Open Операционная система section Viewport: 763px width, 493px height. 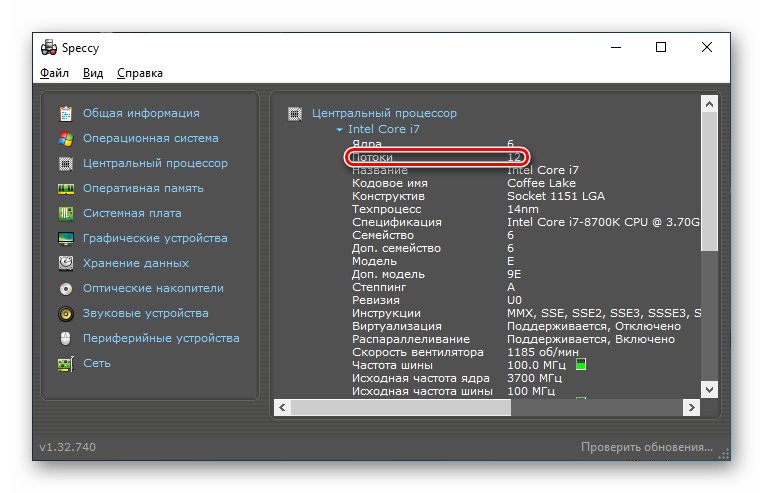[150, 138]
